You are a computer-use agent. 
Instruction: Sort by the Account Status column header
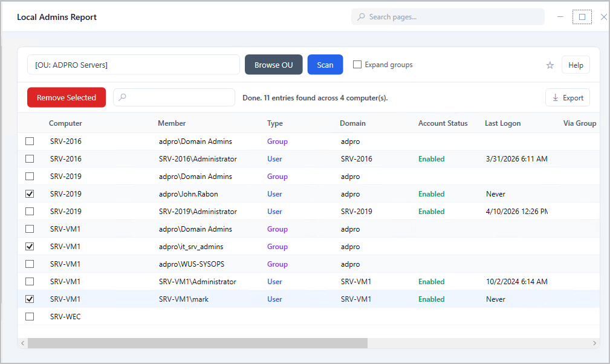pos(443,123)
